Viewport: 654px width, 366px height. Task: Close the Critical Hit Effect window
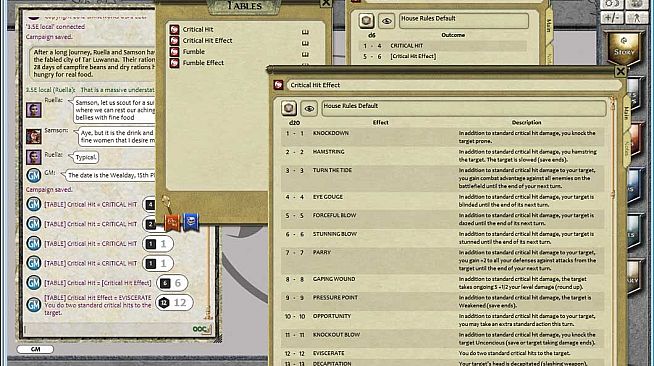(x=620, y=72)
